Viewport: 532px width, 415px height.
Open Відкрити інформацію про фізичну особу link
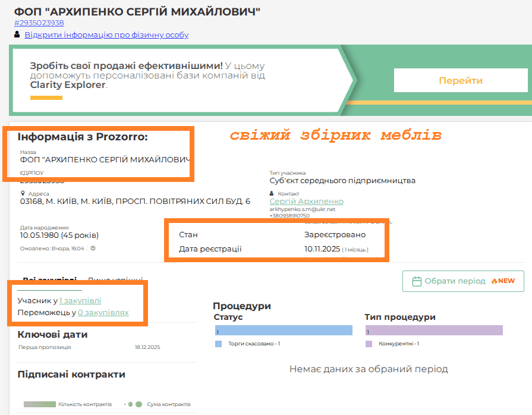[106, 35]
